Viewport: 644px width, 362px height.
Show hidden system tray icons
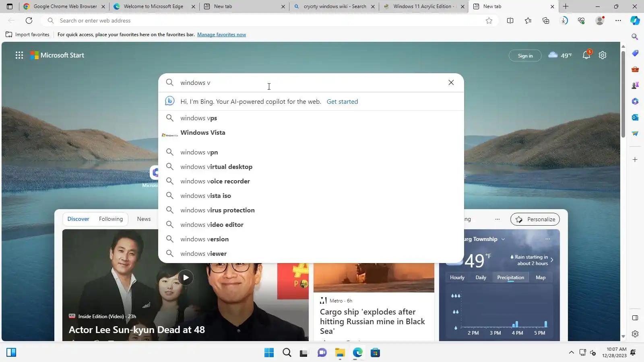pyautogui.click(x=571, y=353)
